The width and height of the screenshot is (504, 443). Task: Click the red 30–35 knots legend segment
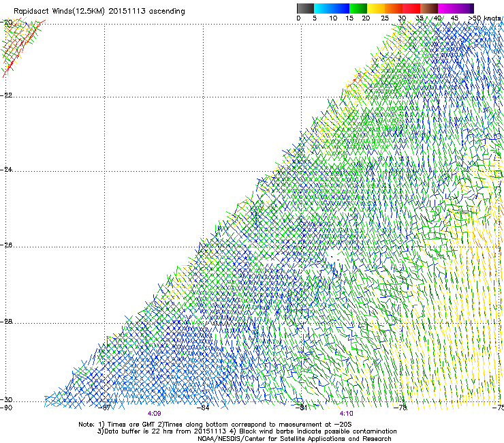pyautogui.click(x=411, y=8)
